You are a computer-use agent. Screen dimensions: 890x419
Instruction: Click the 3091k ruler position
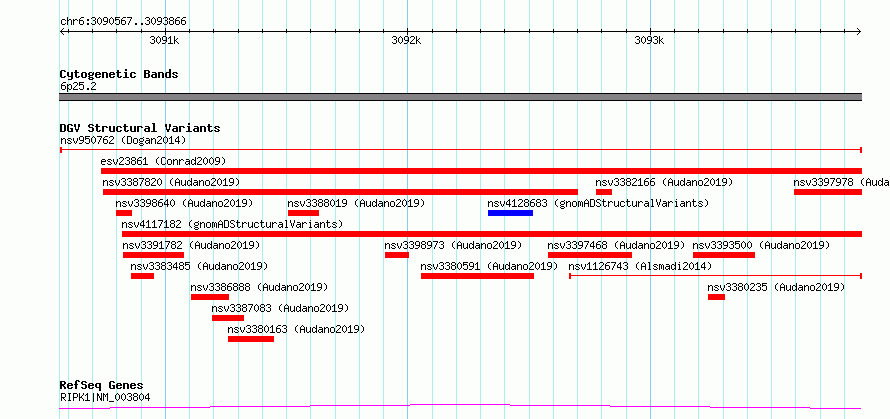[165, 40]
